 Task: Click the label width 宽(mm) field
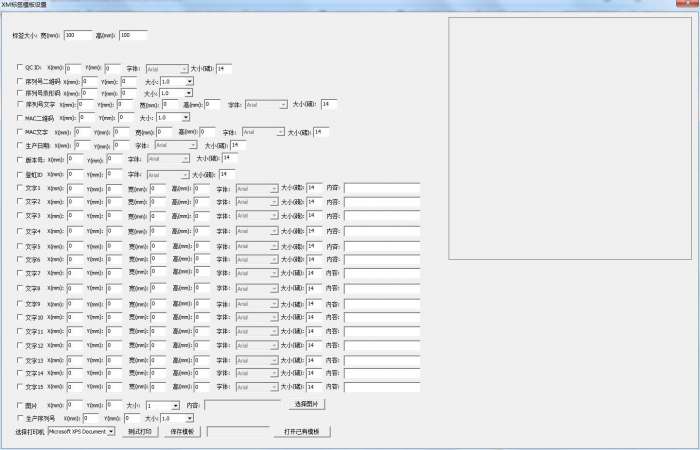tap(77, 35)
